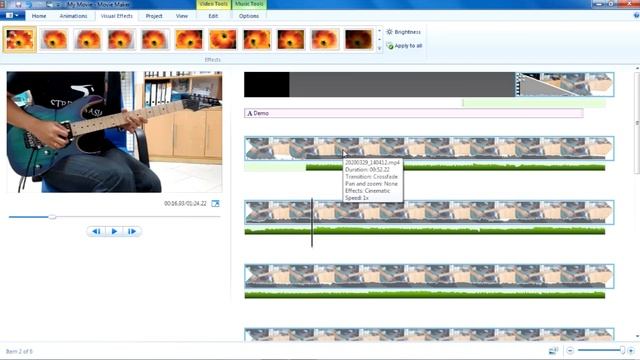
Task: Apply the seventh effect in the gallery
Action: [x=223, y=40]
